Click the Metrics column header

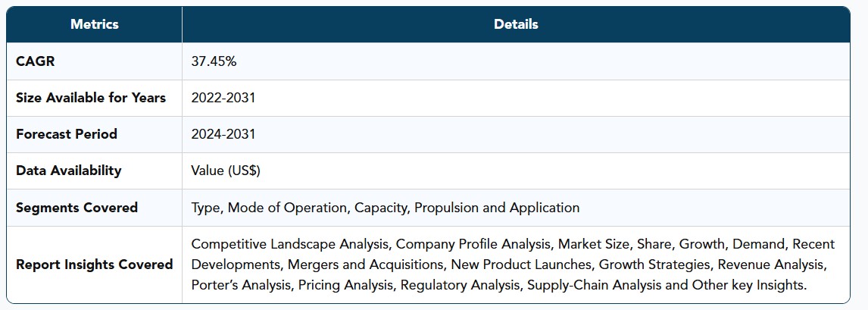[94, 24]
